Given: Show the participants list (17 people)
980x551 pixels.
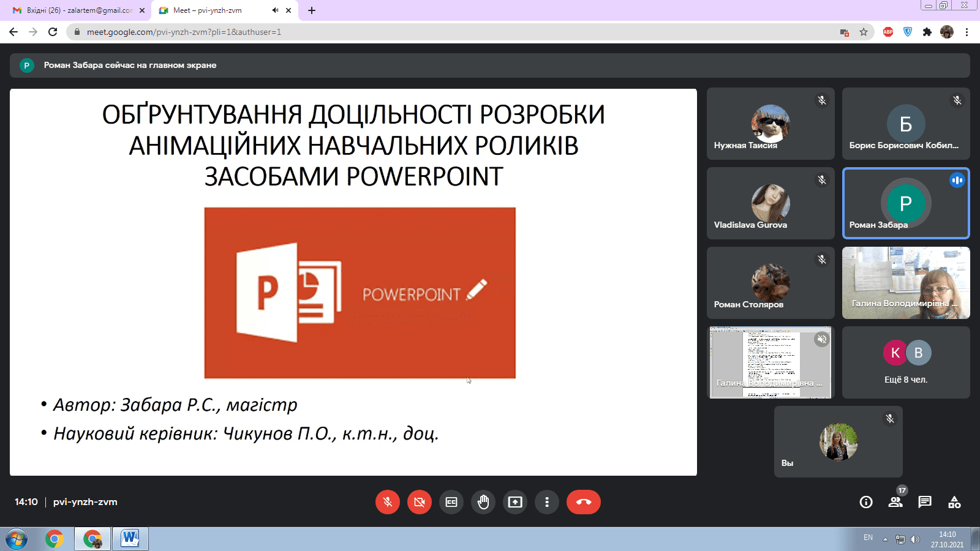Looking at the screenshot, I should pos(895,502).
